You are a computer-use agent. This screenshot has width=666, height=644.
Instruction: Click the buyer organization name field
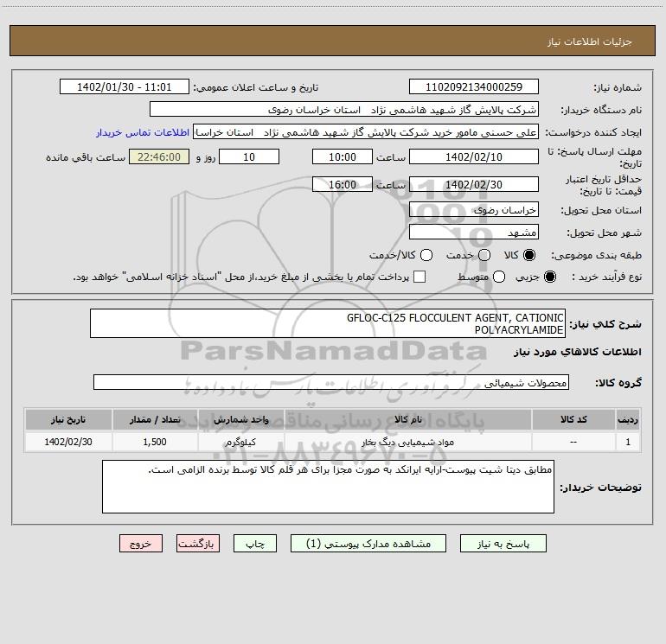(x=344, y=109)
